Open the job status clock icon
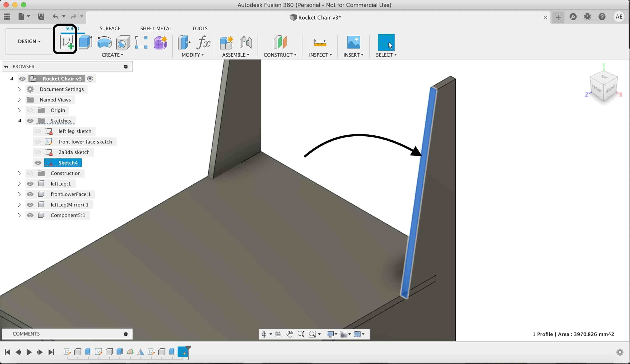 click(x=588, y=17)
